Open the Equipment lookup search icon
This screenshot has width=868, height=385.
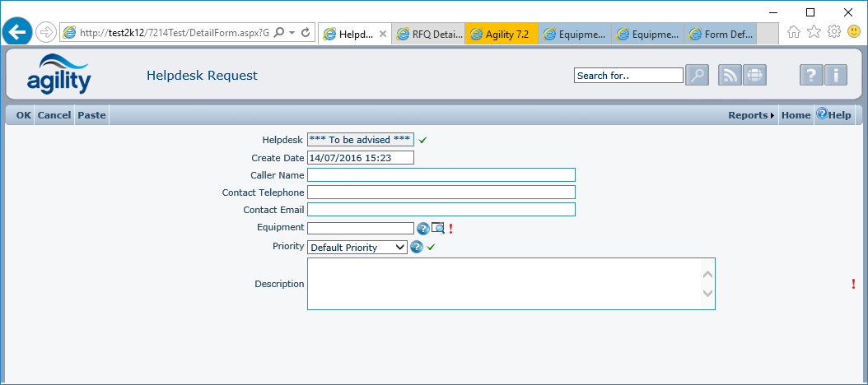pyautogui.click(x=438, y=228)
